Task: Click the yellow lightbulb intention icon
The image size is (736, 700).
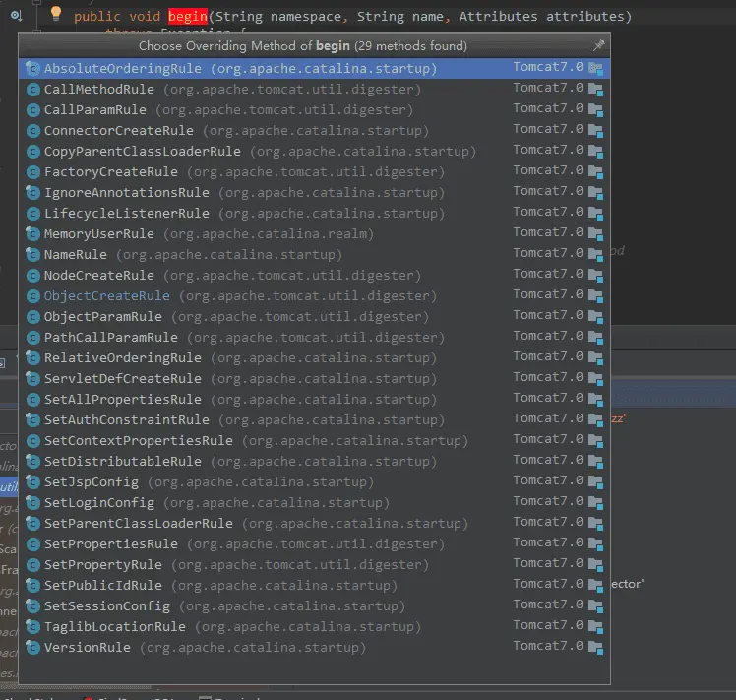Action: point(56,14)
